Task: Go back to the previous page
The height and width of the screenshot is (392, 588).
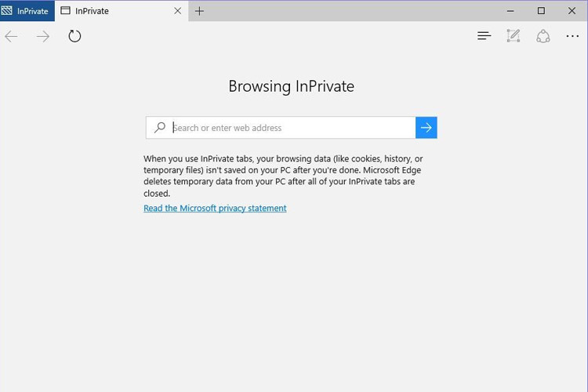Action: [12, 36]
